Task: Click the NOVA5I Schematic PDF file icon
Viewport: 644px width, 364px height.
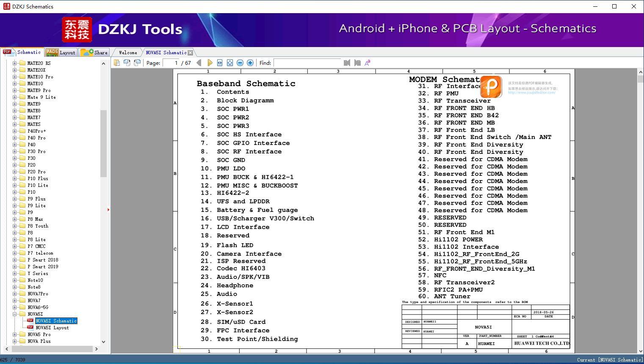Action: pyautogui.click(x=30, y=321)
